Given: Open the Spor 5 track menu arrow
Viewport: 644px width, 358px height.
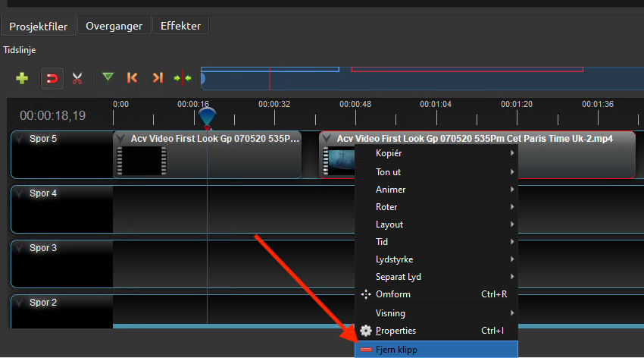Looking at the screenshot, I should tap(20, 139).
